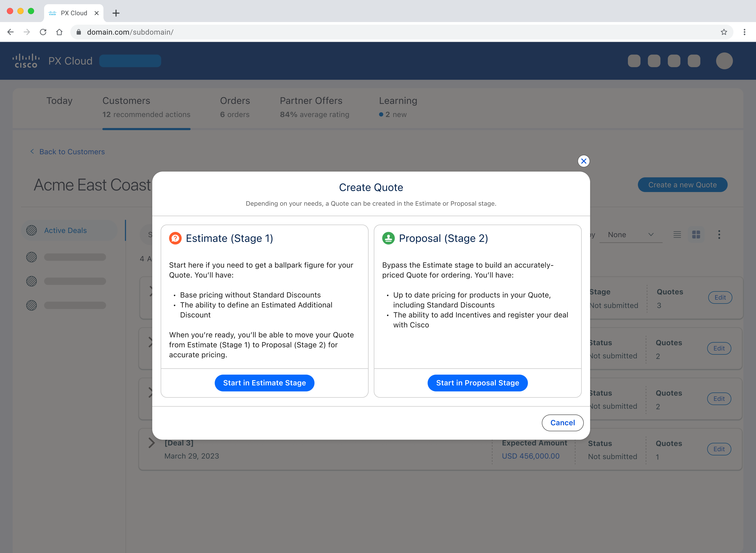Open the Orders tab
Viewport: 756px width, 553px height.
pos(235,107)
